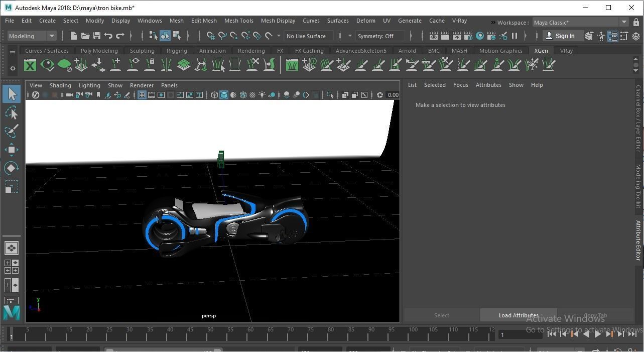Save the scene with the floppy icon

(96, 36)
